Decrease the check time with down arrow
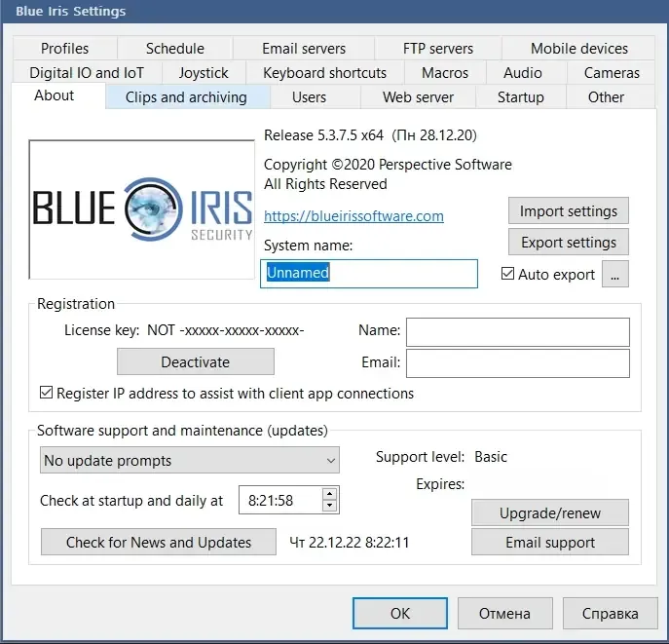 [x=329, y=506]
